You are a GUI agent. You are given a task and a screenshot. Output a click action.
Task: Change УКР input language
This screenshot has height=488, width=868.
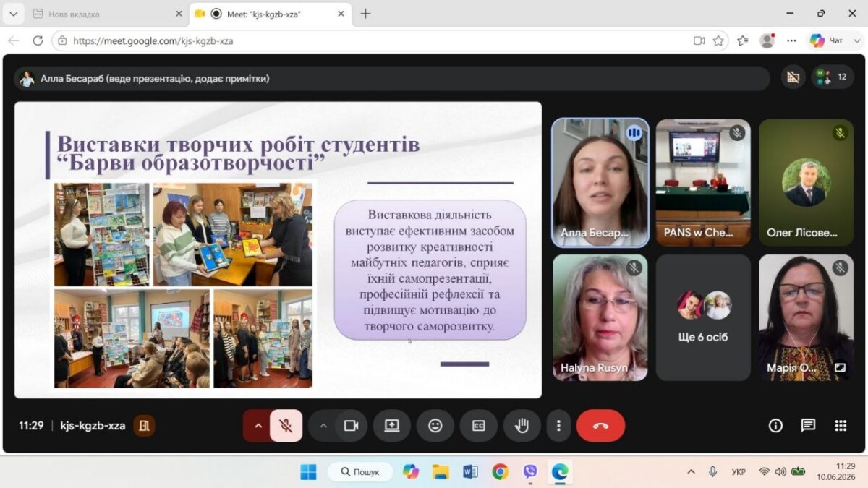click(x=739, y=472)
